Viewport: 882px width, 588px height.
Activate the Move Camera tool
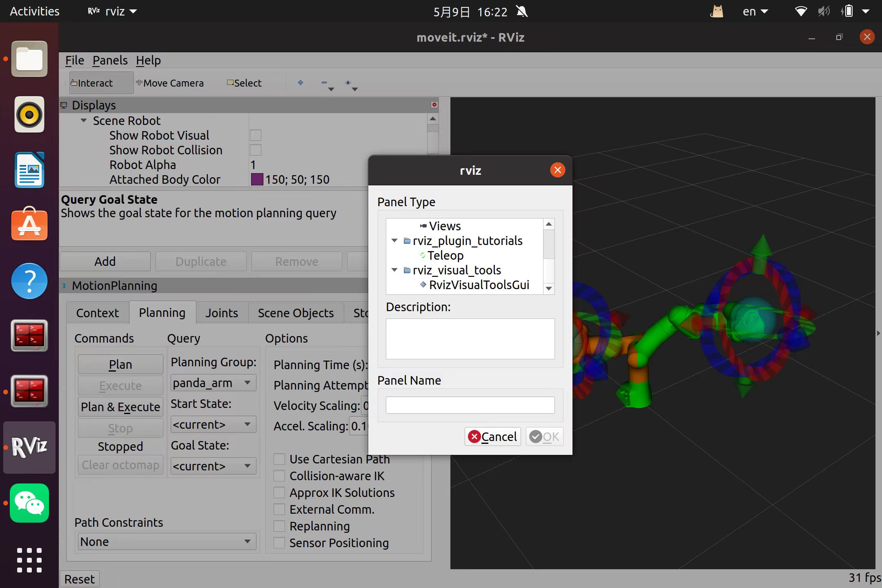(170, 83)
